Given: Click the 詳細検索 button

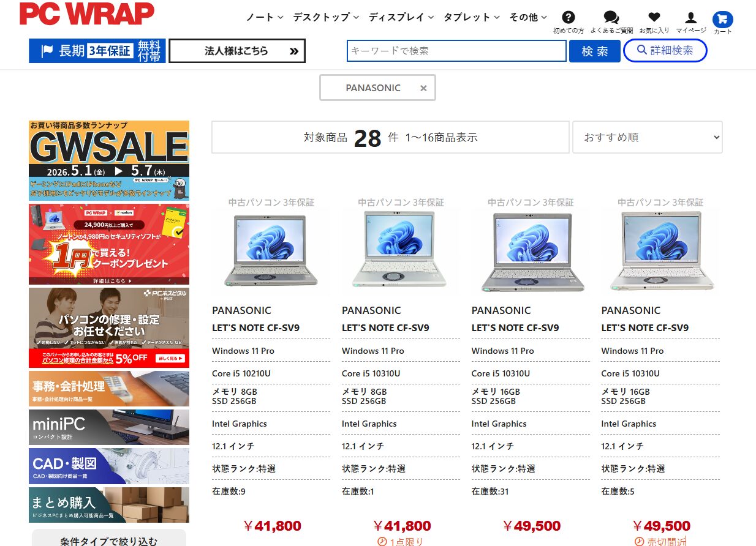Looking at the screenshot, I should click(665, 50).
